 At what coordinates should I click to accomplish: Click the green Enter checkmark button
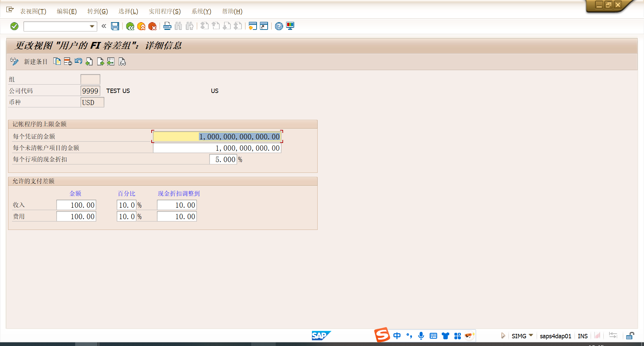[x=14, y=26]
